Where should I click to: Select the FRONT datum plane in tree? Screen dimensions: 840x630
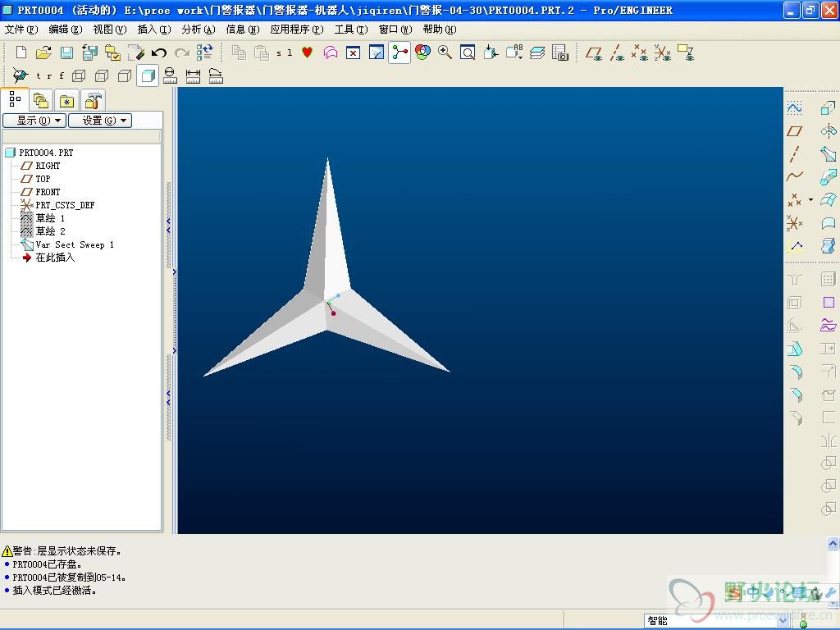[x=48, y=192]
